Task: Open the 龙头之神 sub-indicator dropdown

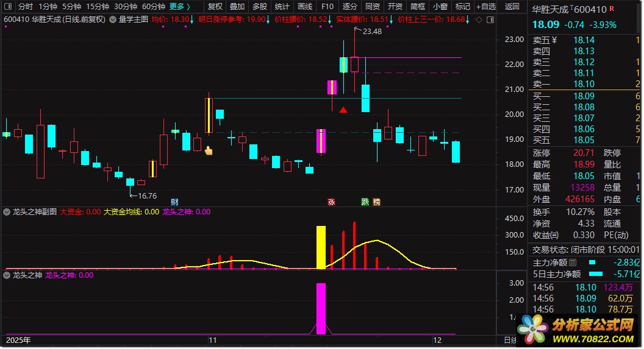Action: pyautogui.click(x=7, y=275)
